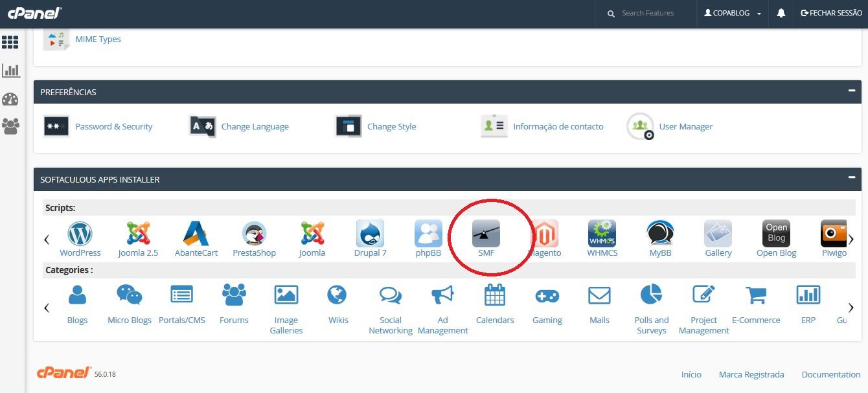The image size is (868, 393).
Task: Browse the Polls and Surveys category
Action: point(652,309)
